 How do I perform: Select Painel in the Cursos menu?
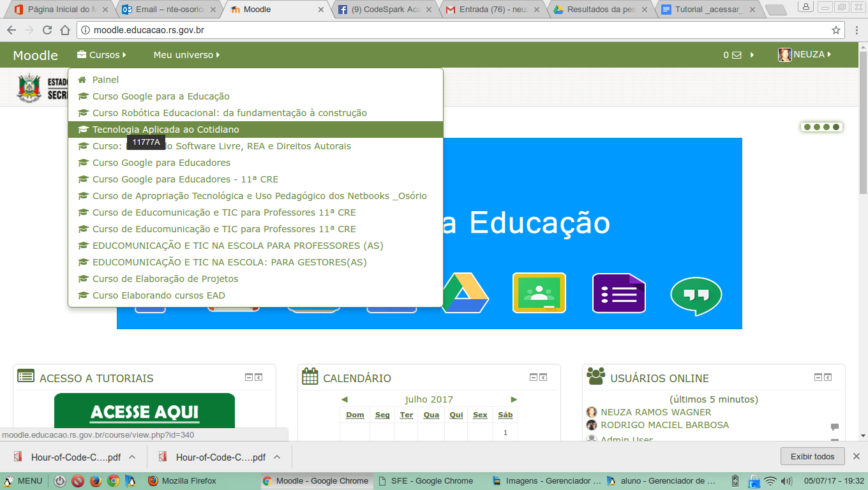255,80
